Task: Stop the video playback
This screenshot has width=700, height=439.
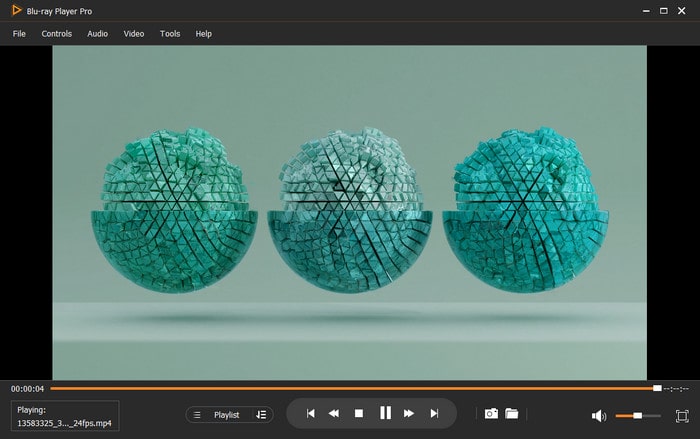Action: pos(359,413)
